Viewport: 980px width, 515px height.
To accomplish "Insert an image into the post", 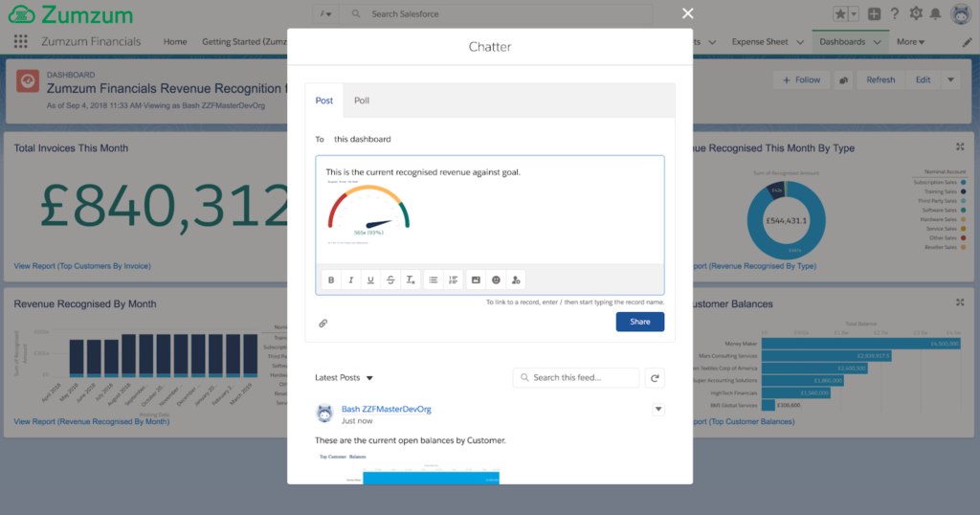I will click(476, 280).
